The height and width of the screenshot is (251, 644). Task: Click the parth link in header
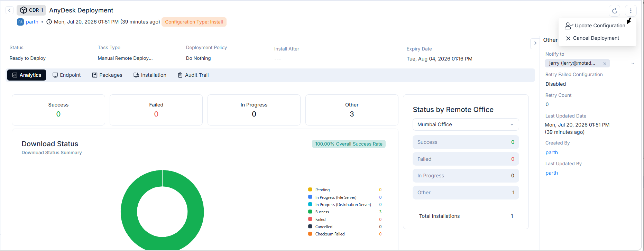coord(32,22)
